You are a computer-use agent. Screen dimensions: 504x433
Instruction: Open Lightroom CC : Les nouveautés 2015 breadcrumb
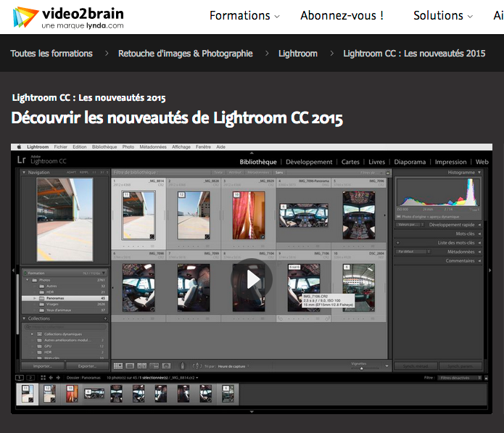point(414,54)
